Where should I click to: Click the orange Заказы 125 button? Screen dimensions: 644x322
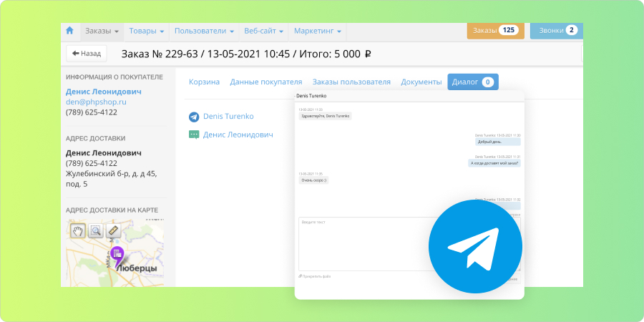pyautogui.click(x=495, y=30)
